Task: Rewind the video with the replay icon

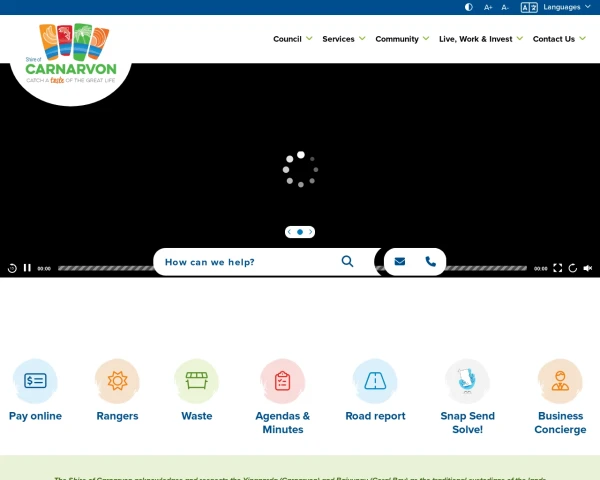Action: (12, 268)
